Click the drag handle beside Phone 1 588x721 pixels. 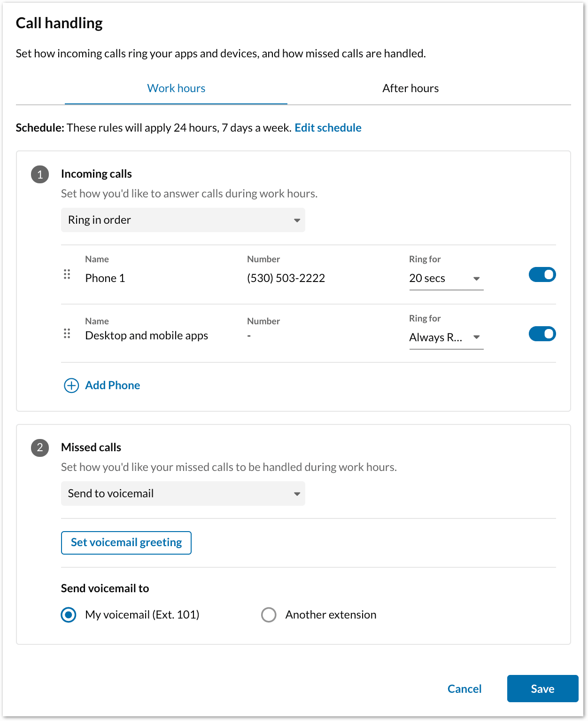(x=67, y=274)
